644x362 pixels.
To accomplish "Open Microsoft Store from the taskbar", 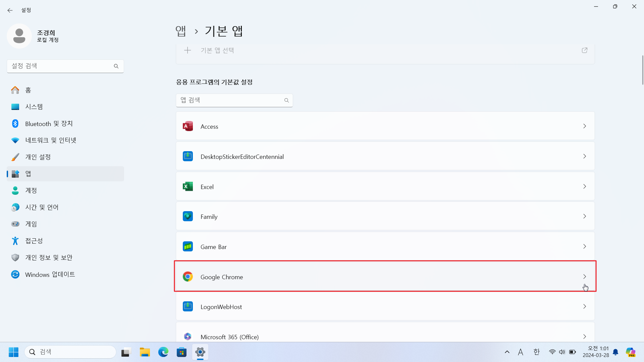I will point(182,352).
